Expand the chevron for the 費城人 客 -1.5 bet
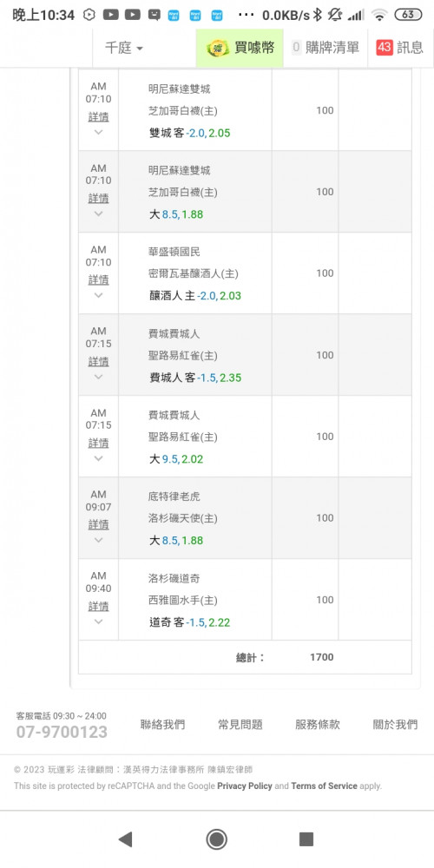The width and height of the screenshot is (434, 868). 99,377
